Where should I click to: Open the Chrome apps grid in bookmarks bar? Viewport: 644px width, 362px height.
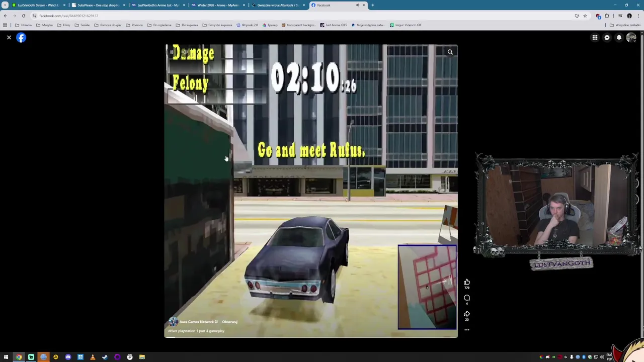(5, 25)
